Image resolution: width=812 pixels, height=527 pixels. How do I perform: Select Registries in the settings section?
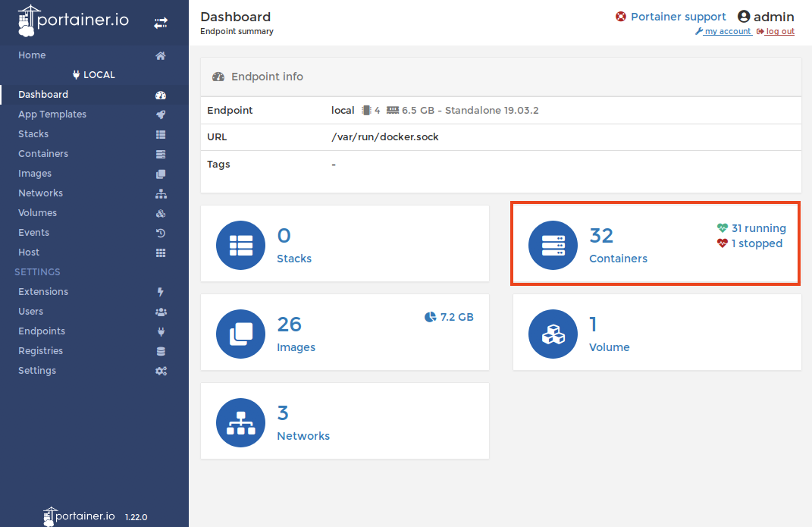pyautogui.click(x=41, y=351)
